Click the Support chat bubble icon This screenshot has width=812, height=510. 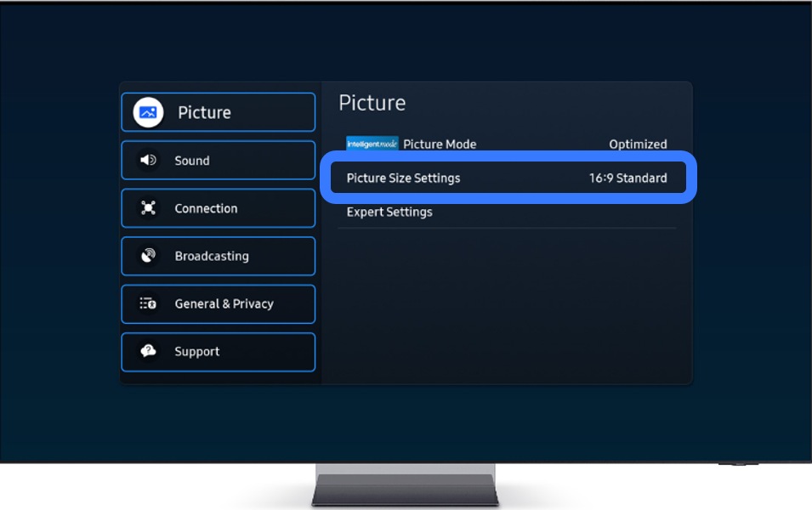click(x=148, y=351)
